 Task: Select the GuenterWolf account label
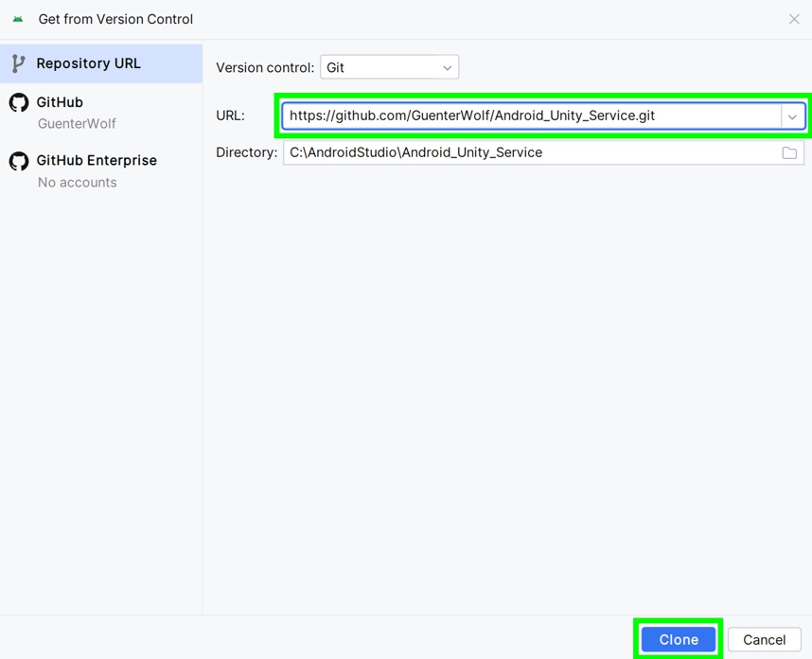77,124
